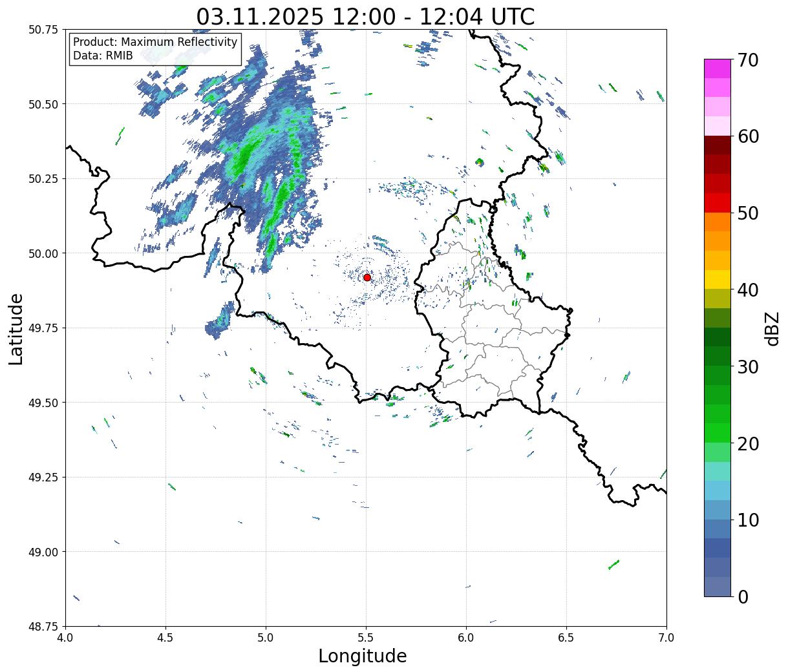Click the 50.75 latitude tick label
788x672 pixels.
tap(43, 30)
